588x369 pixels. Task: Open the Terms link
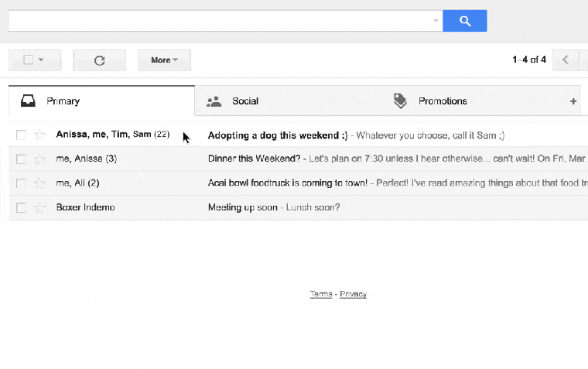(x=321, y=294)
